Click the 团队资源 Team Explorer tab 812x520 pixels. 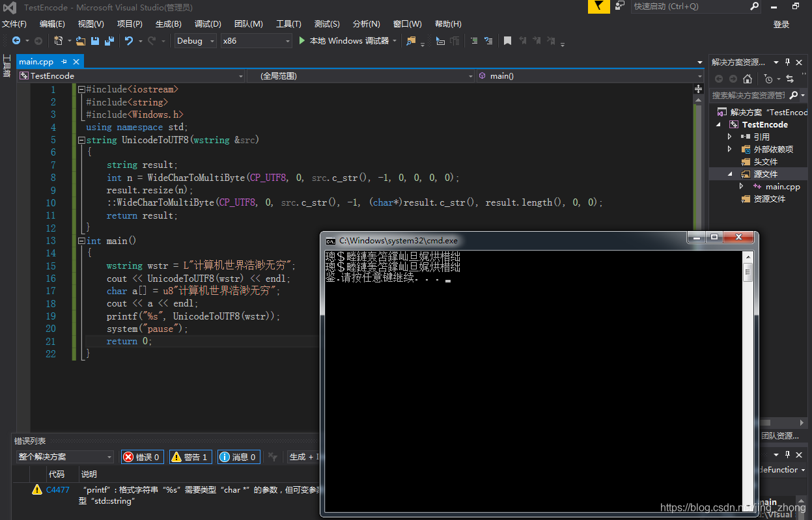pos(779,436)
